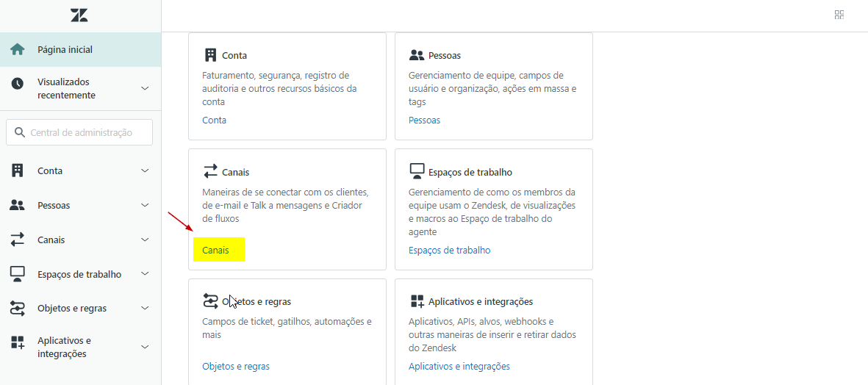The image size is (868, 385).
Task: Click the building icon in the Conta card
Action: [x=211, y=55]
